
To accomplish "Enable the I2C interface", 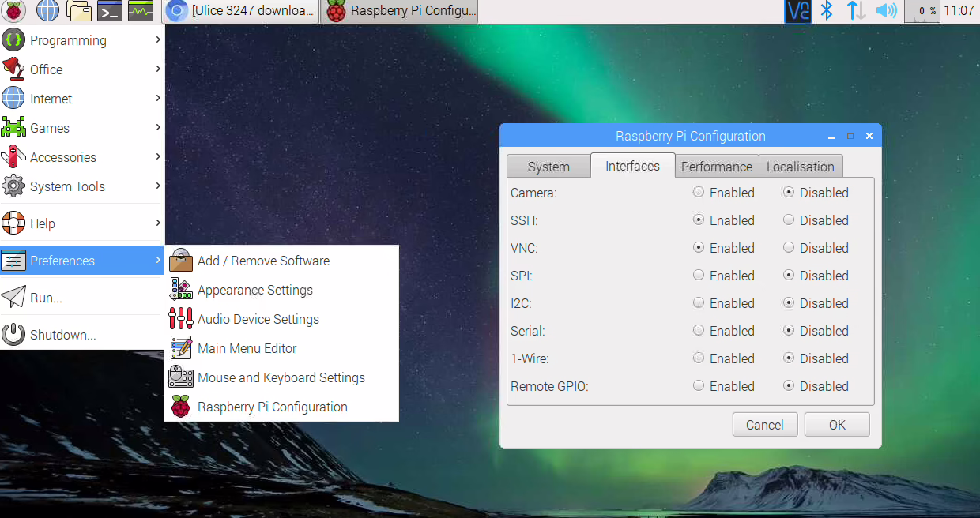I will coord(699,303).
